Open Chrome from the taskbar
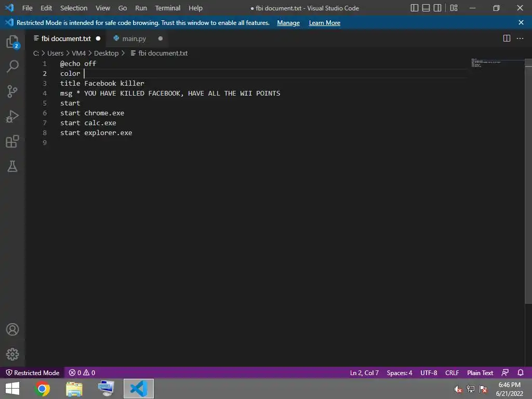The image size is (532, 399). tap(42, 389)
